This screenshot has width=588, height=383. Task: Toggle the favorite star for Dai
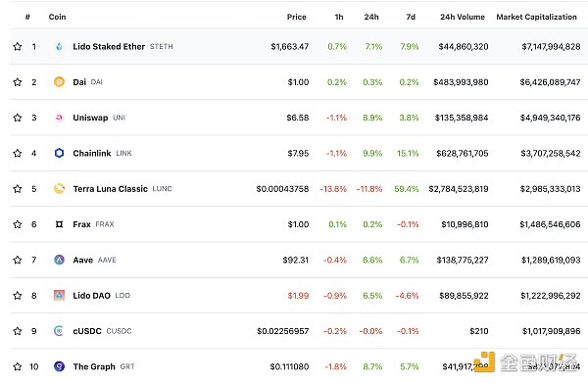[18, 82]
